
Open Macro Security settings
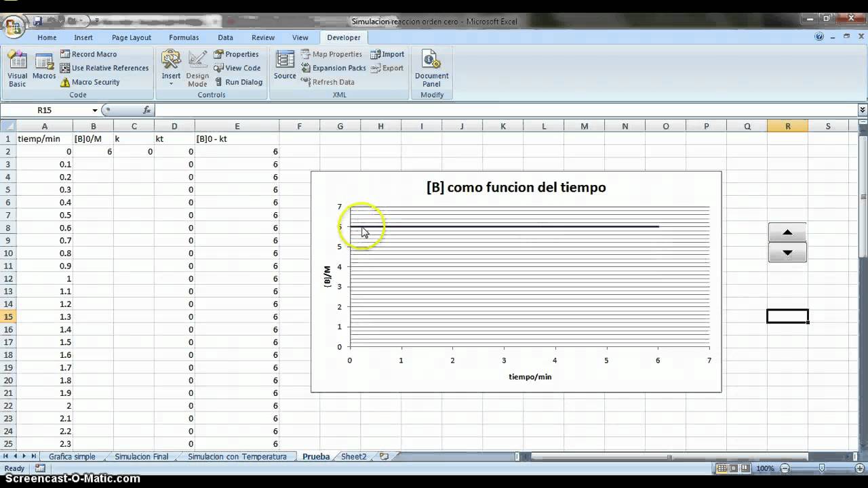point(90,82)
